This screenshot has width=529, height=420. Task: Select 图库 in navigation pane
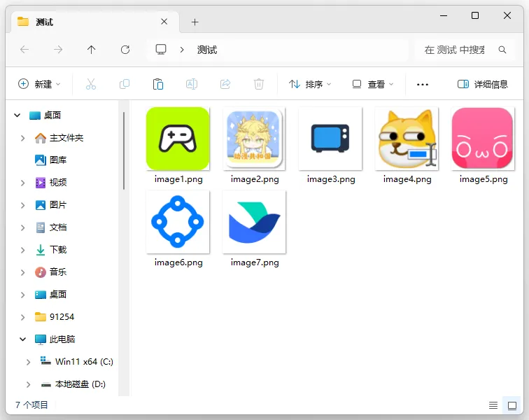coord(50,160)
